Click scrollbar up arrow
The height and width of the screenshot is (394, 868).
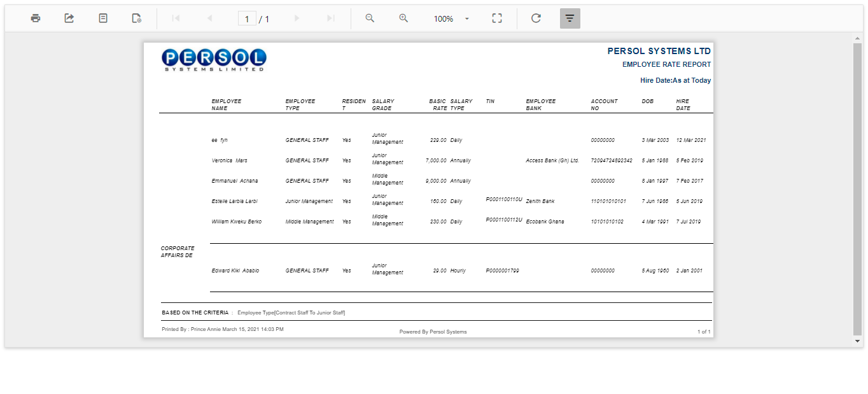857,38
